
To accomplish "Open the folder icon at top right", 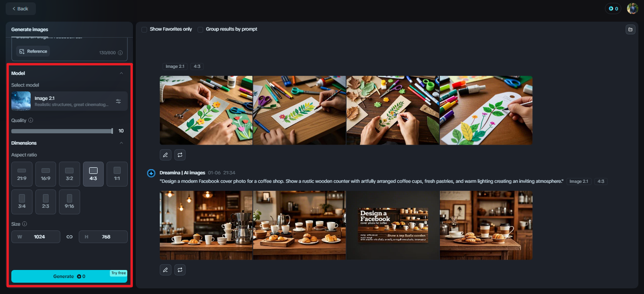I will tap(630, 30).
